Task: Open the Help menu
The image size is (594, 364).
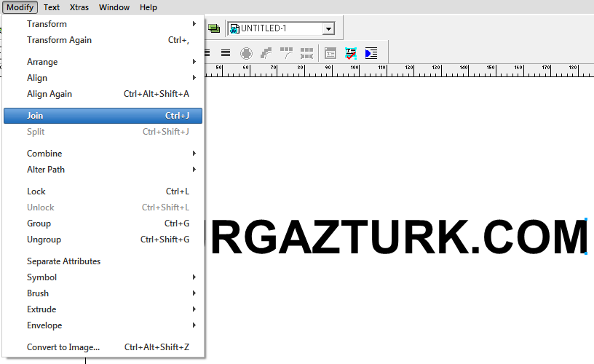Action: click(x=148, y=7)
